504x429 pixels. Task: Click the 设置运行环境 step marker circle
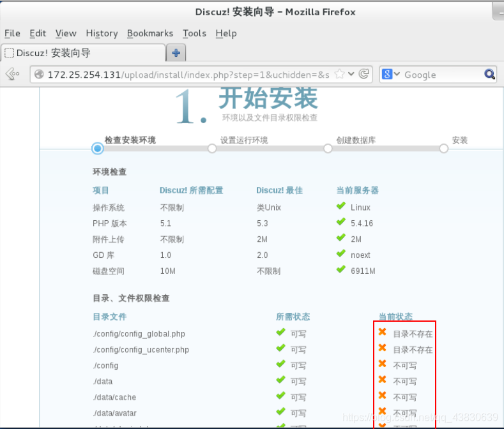pyautogui.click(x=212, y=149)
